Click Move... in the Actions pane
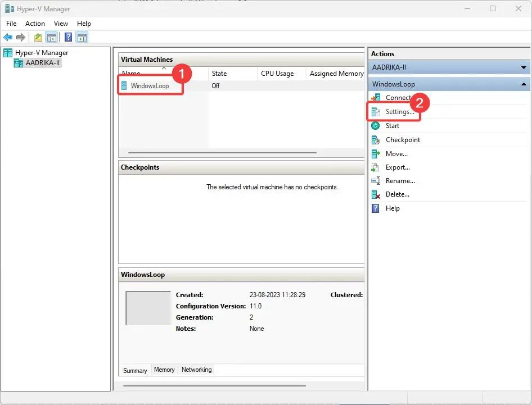This screenshot has width=532, height=405. (396, 154)
